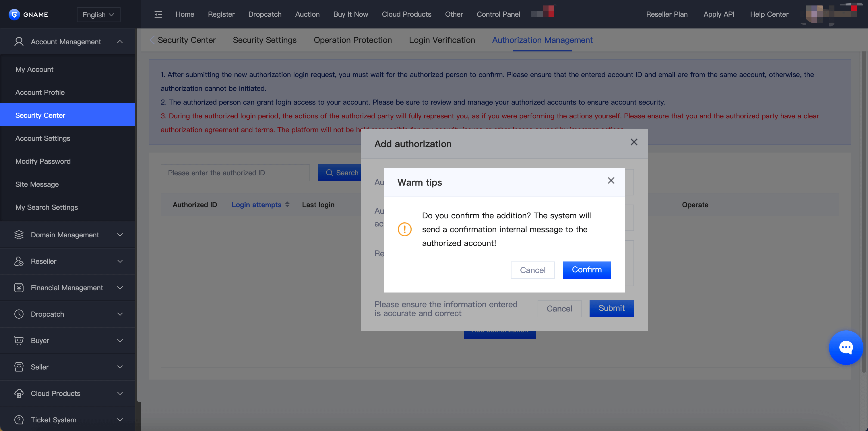Image resolution: width=868 pixels, height=431 pixels.
Task: Open the Help Center link
Action: [x=769, y=14]
